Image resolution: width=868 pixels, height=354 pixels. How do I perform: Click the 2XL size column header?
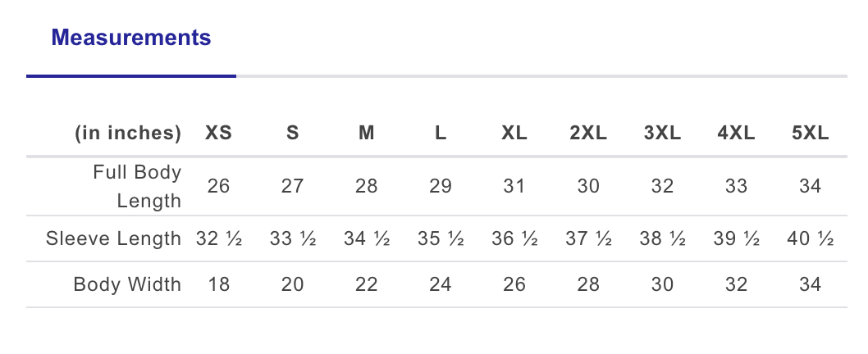coord(588,134)
